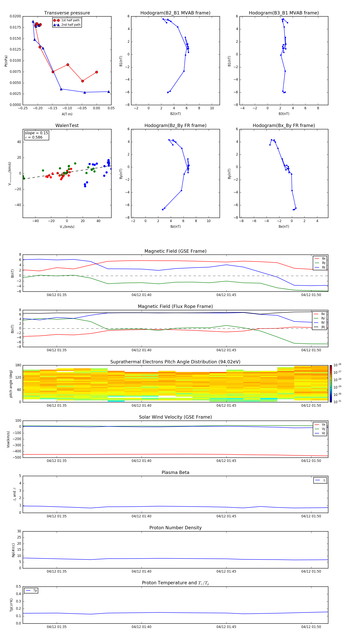Viewport: 351px width, 644px height.
Task: Click the 'Plasma Beta' plot title
Action: (175, 473)
